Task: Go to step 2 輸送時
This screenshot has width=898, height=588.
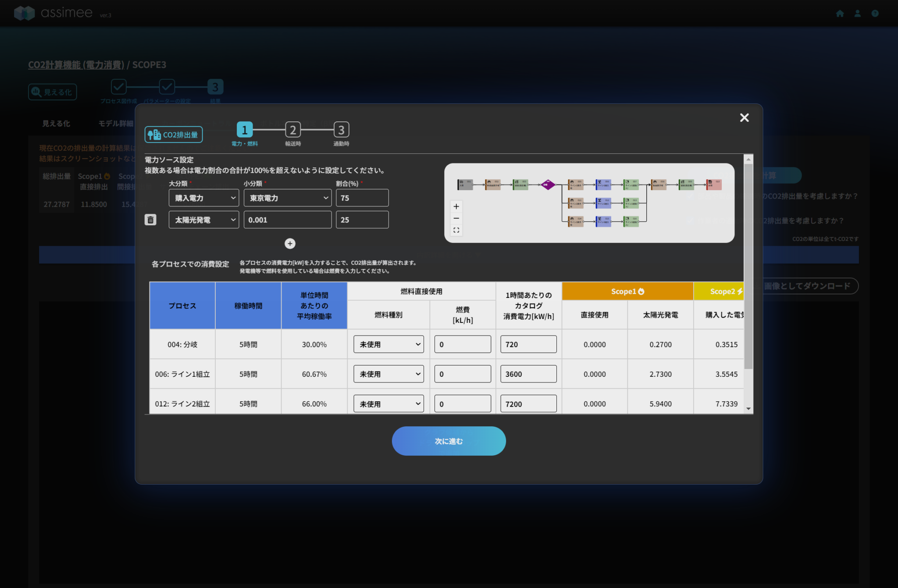Action: (293, 130)
